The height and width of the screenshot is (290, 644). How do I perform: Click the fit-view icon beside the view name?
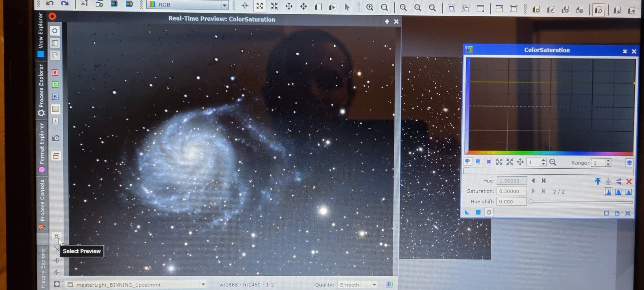click(57, 284)
